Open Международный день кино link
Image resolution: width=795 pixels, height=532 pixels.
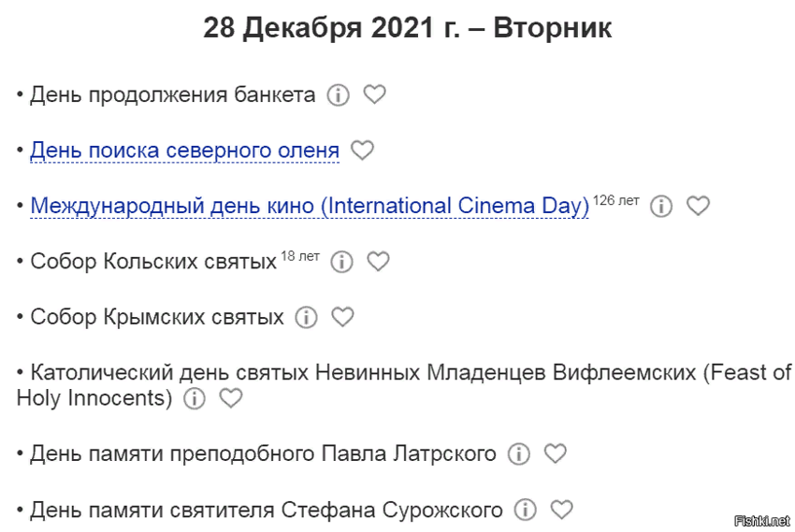pyautogui.click(x=310, y=206)
